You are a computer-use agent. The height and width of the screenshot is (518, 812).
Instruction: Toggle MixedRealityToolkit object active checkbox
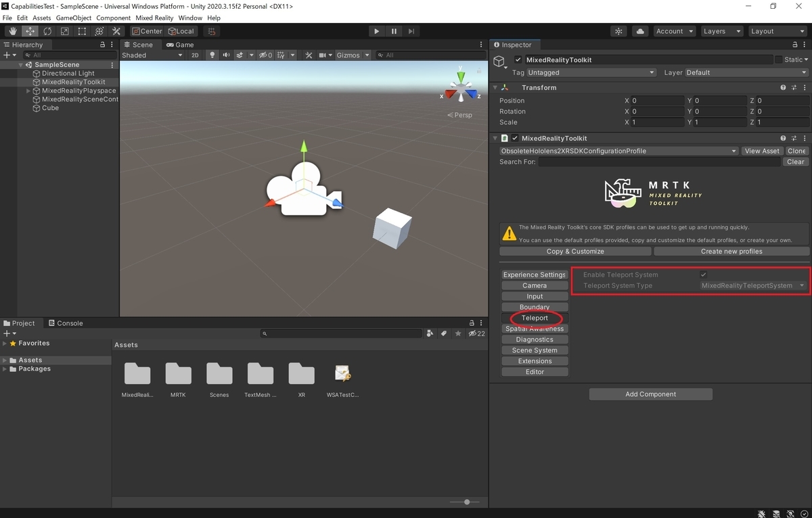[518, 60]
